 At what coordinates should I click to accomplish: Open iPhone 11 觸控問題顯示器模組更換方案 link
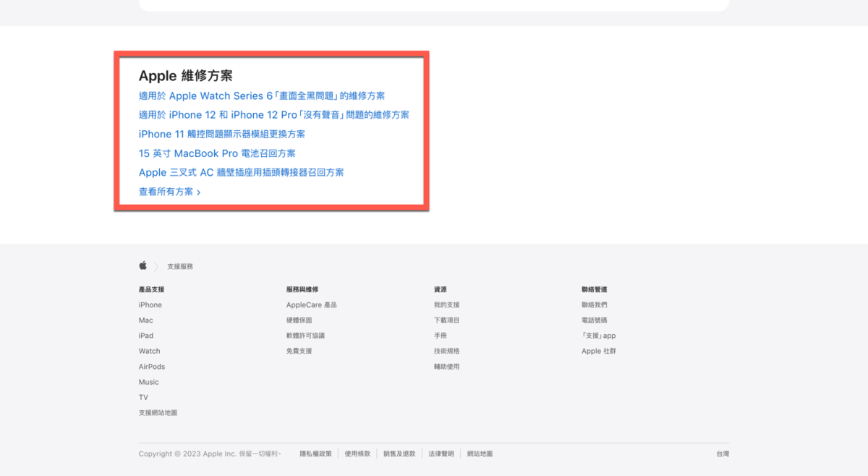click(222, 134)
